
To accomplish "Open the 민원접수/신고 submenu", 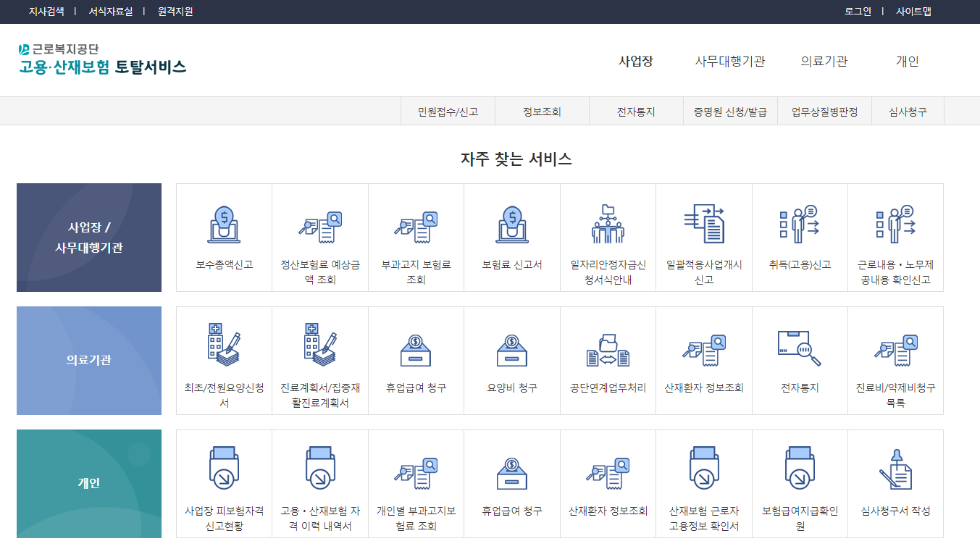I will pos(448,112).
